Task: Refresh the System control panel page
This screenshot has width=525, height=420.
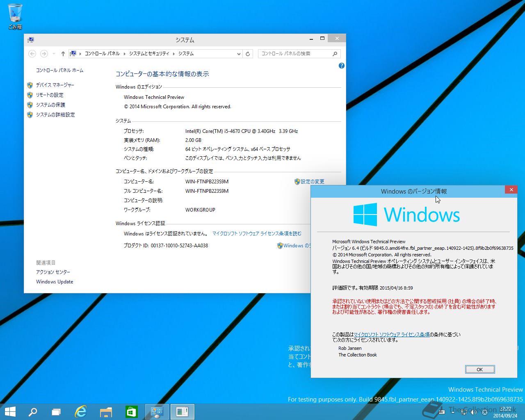Action: (248, 54)
